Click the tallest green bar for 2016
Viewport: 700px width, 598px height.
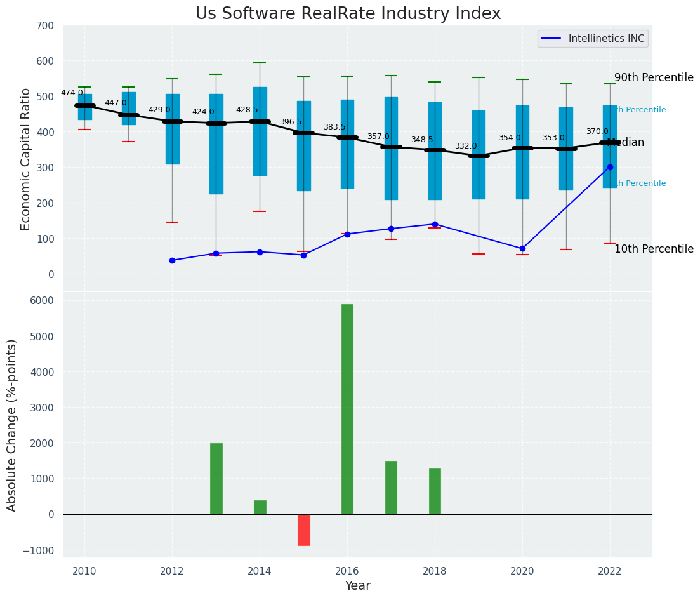(347, 409)
